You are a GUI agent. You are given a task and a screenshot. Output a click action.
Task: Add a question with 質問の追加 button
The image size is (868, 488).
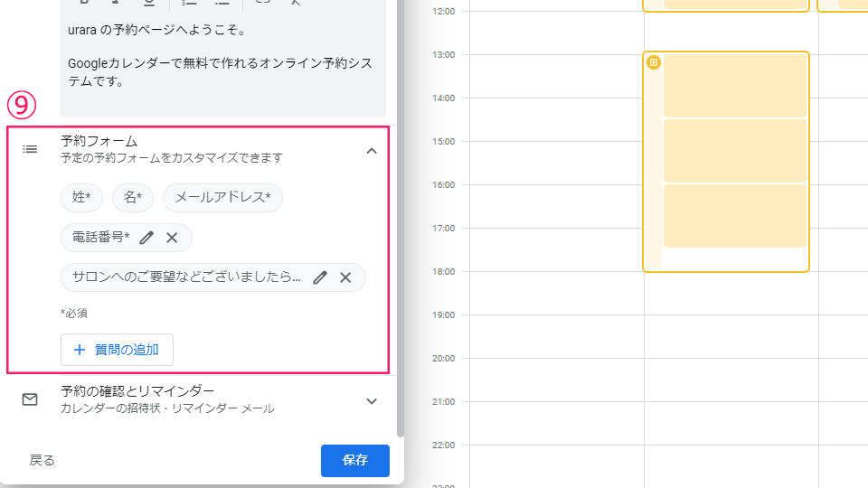tap(117, 350)
